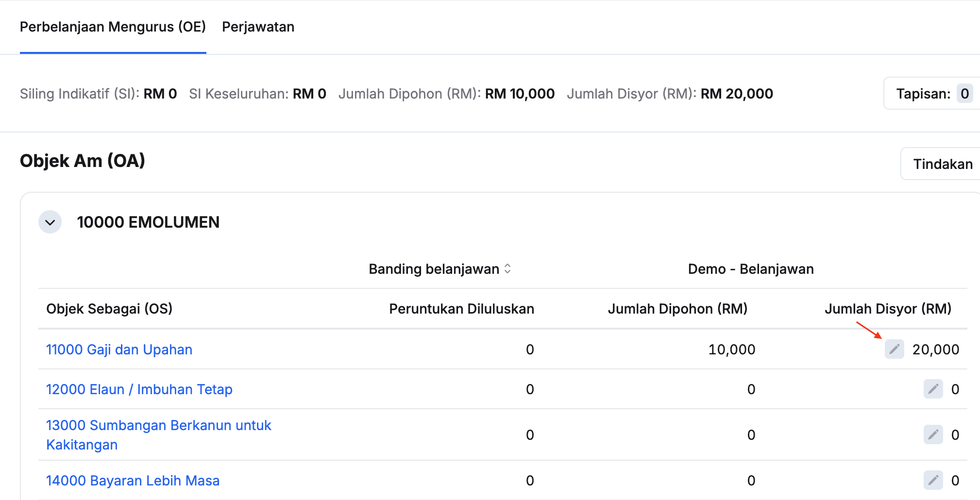980x500 pixels.
Task: Click the Peruntukan Diluluskan column header
Action: click(461, 309)
